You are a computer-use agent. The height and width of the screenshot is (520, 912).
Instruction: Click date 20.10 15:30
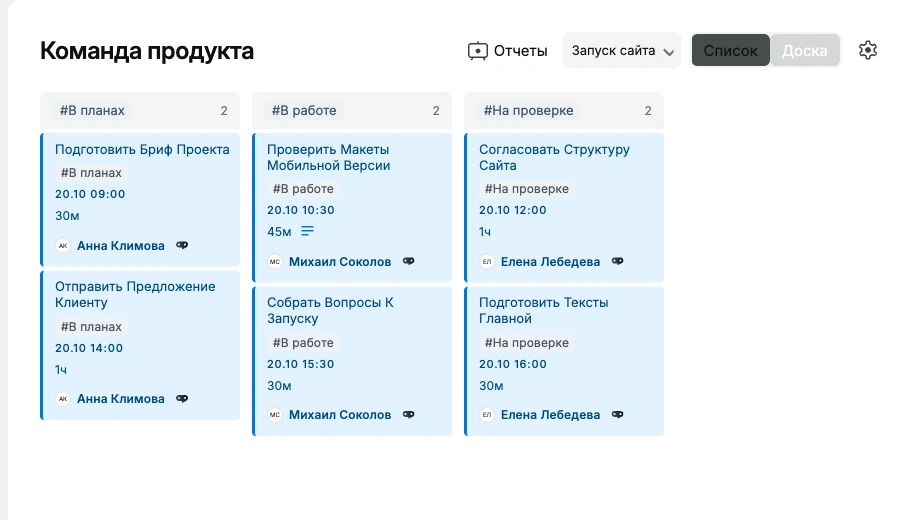(301, 364)
